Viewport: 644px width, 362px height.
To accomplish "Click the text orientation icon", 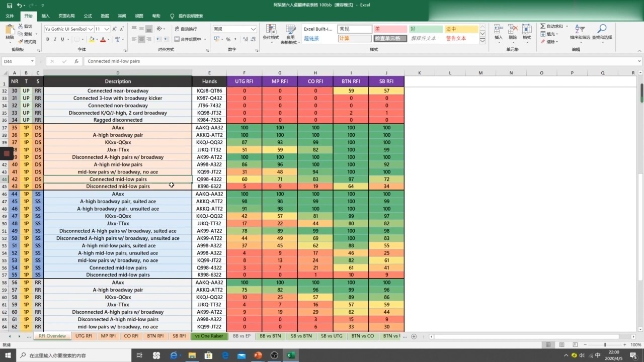I will [160, 29].
